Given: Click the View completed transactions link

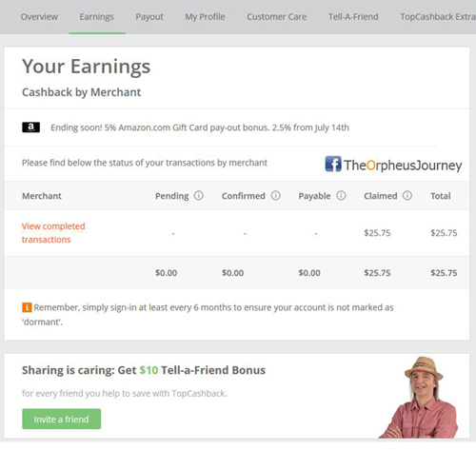Looking at the screenshot, I should tap(53, 233).
